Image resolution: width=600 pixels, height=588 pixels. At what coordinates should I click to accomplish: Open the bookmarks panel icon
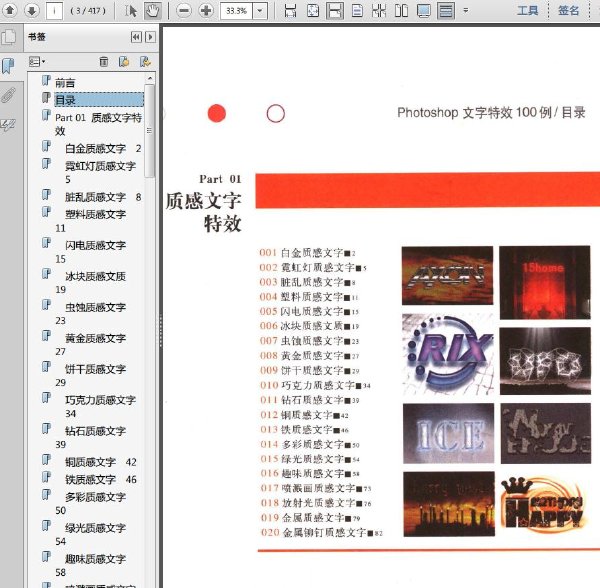point(8,66)
